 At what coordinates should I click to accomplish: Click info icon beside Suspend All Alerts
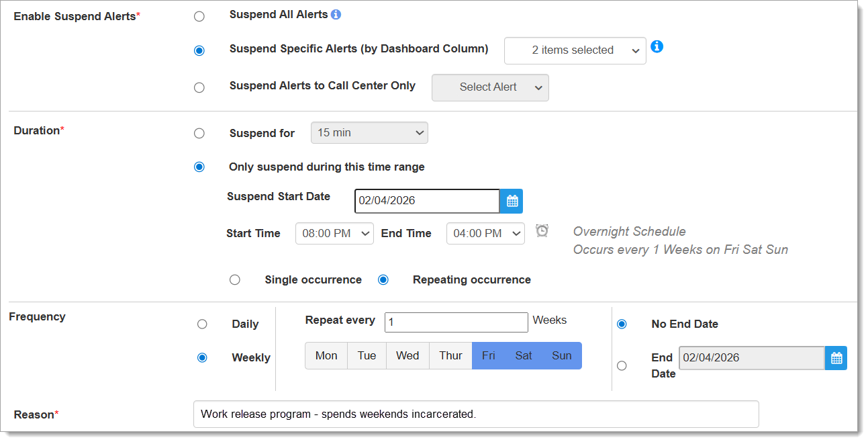336,14
